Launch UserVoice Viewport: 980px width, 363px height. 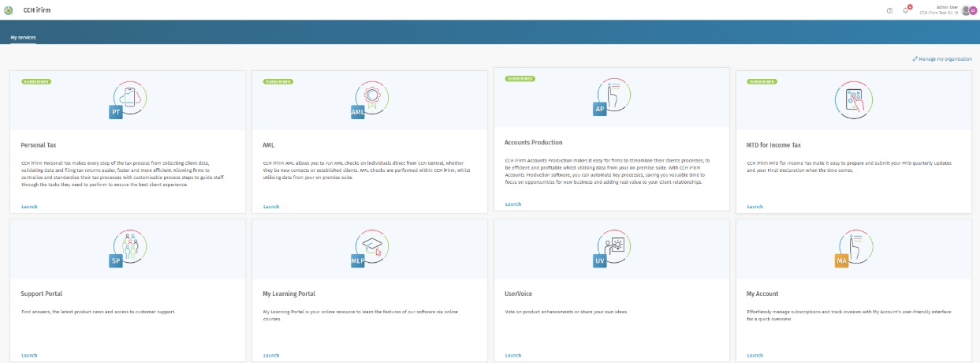point(512,355)
